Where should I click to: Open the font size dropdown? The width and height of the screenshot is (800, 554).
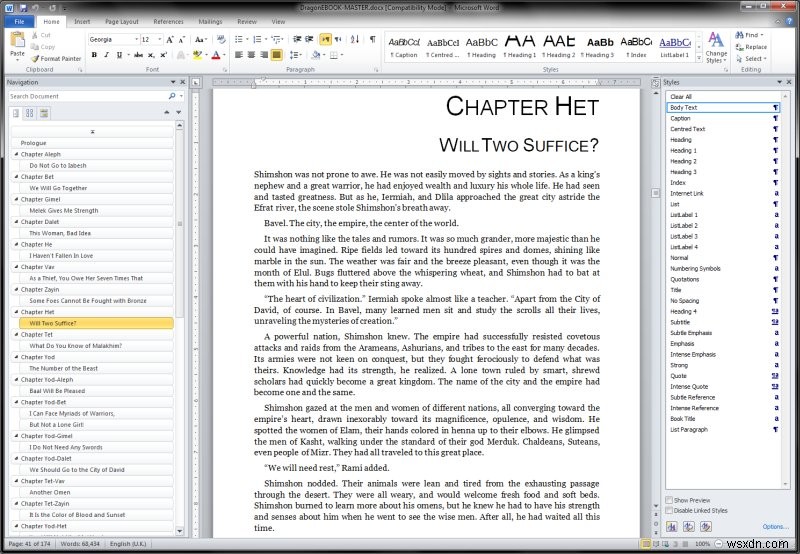pyautogui.click(x=160, y=39)
